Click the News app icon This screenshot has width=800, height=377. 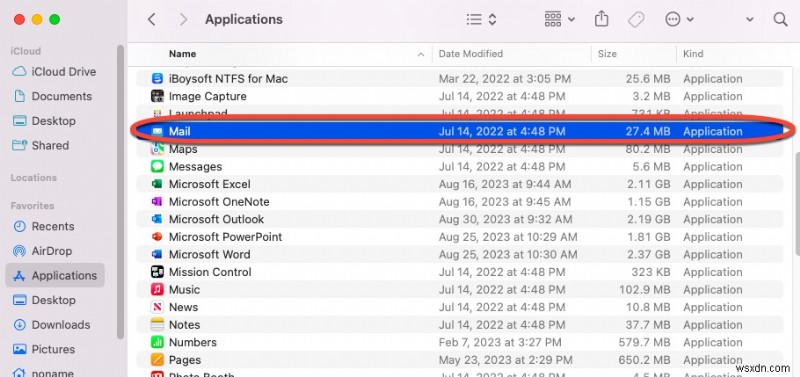[157, 307]
